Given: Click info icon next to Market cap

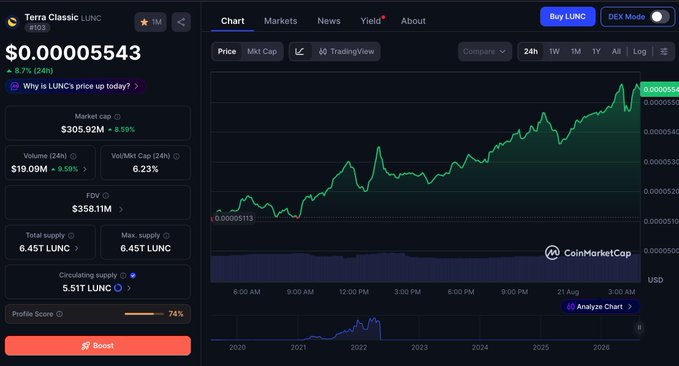Looking at the screenshot, I should (117, 117).
